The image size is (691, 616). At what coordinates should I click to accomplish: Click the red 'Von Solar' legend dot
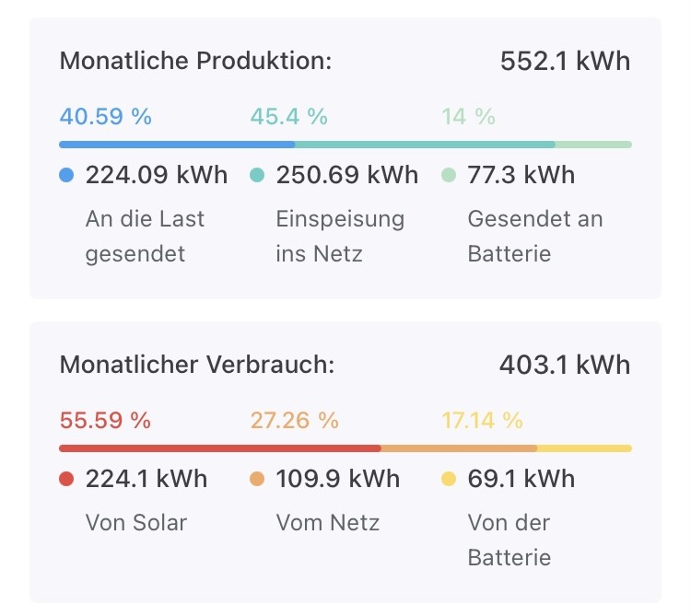coord(66,479)
